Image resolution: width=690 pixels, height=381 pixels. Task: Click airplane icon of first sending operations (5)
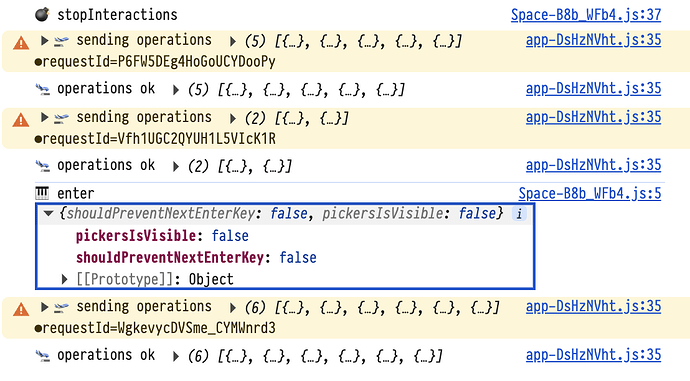(x=61, y=41)
